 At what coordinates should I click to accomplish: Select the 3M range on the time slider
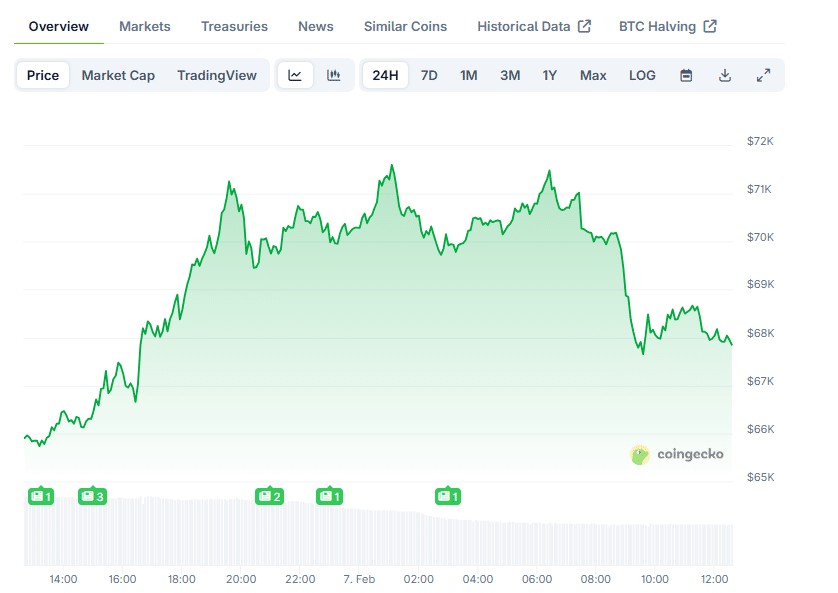[x=510, y=75]
